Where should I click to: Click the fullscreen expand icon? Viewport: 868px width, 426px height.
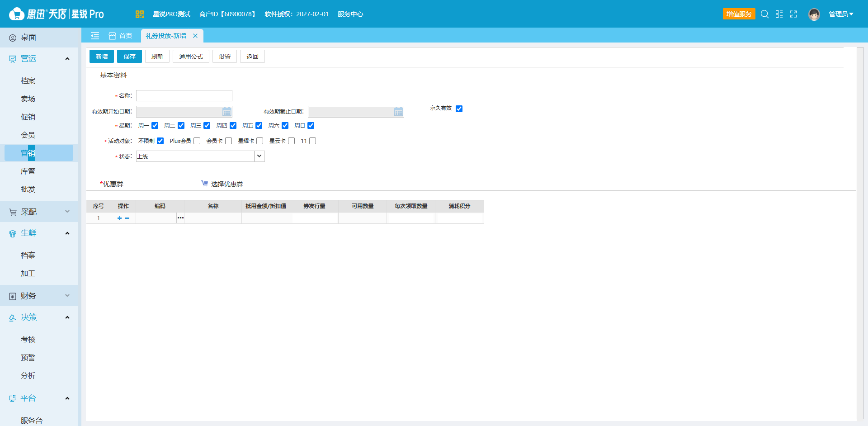(793, 14)
